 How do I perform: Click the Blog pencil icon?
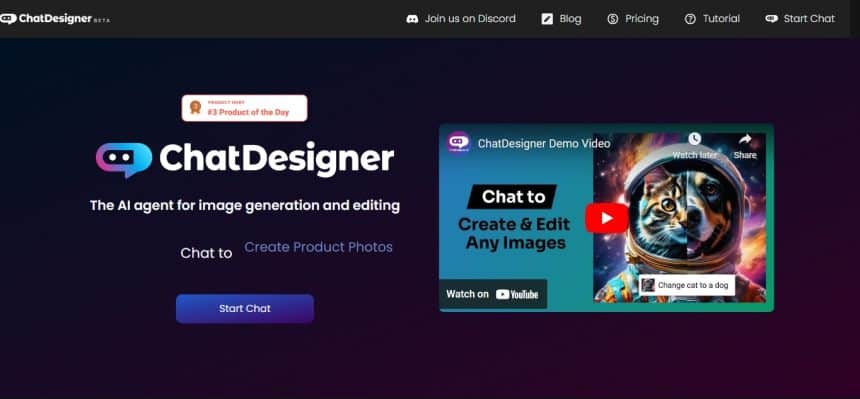[547, 19]
